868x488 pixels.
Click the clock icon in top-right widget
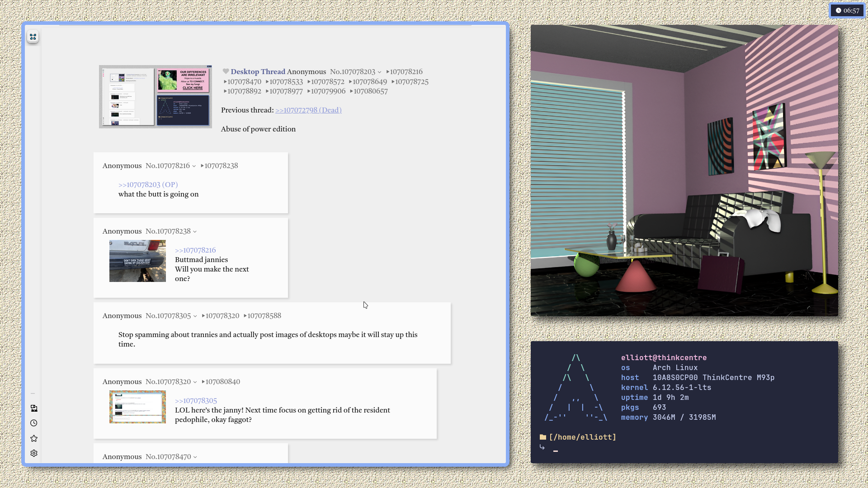(838, 10)
